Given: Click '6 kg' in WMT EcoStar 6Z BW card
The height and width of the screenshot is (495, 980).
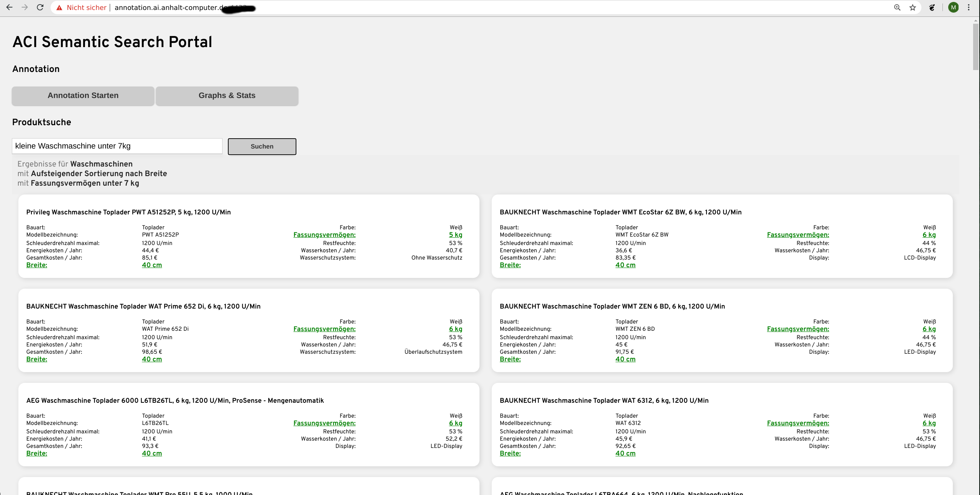Looking at the screenshot, I should (x=929, y=235).
